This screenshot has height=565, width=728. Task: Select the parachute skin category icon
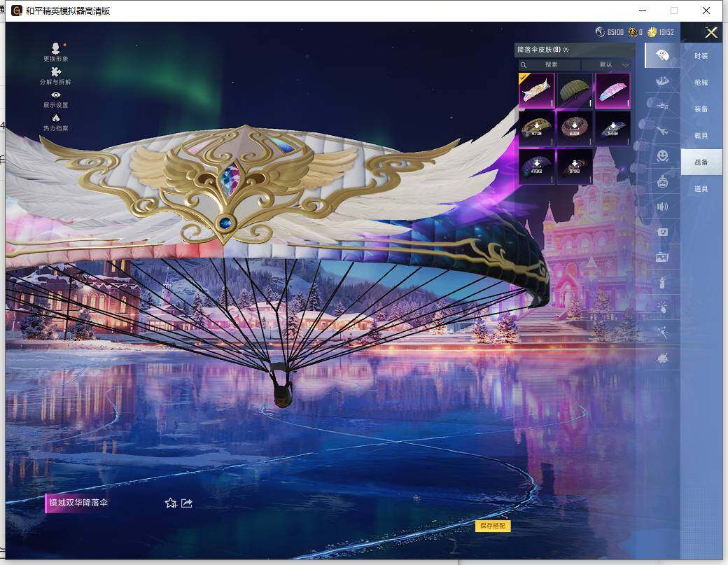tap(662, 56)
